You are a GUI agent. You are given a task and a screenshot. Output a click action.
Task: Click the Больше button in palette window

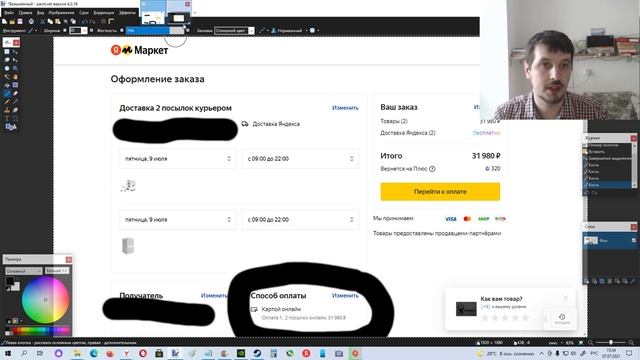[57, 271]
